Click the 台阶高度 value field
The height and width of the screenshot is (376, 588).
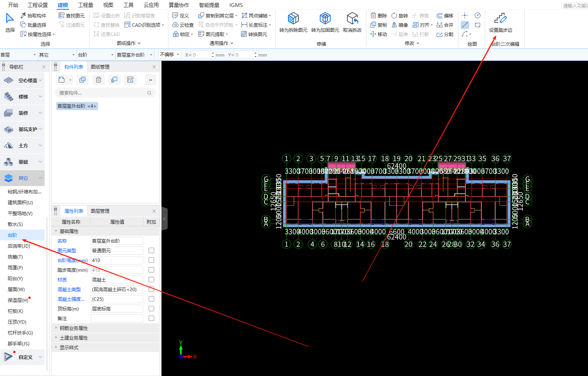click(x=117, y=260)
